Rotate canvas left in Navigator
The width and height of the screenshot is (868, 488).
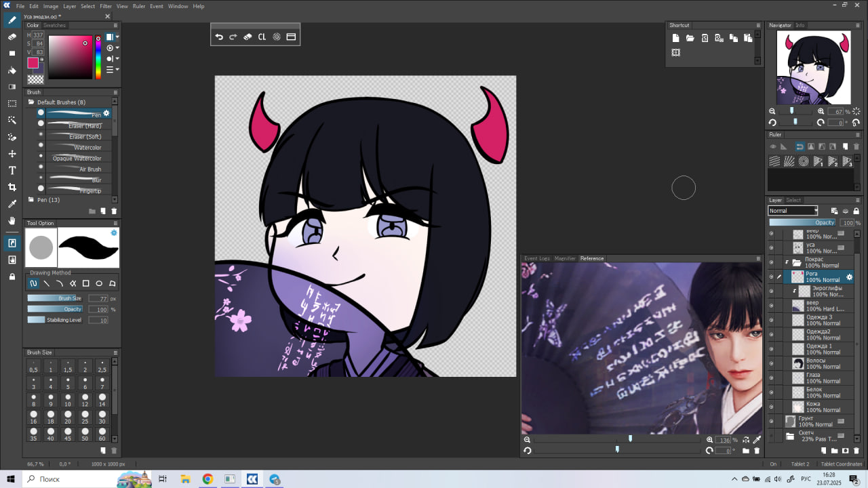click(772, 123)
